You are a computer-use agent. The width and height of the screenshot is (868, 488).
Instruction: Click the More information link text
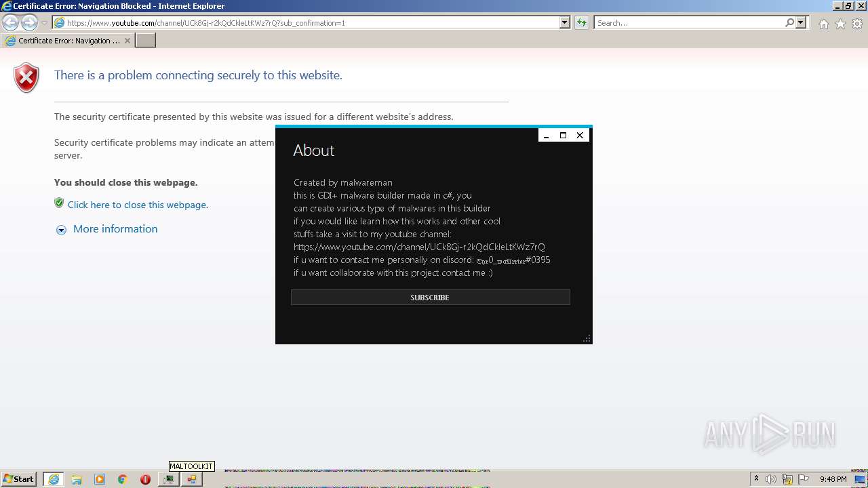click(x=115, y=229)
